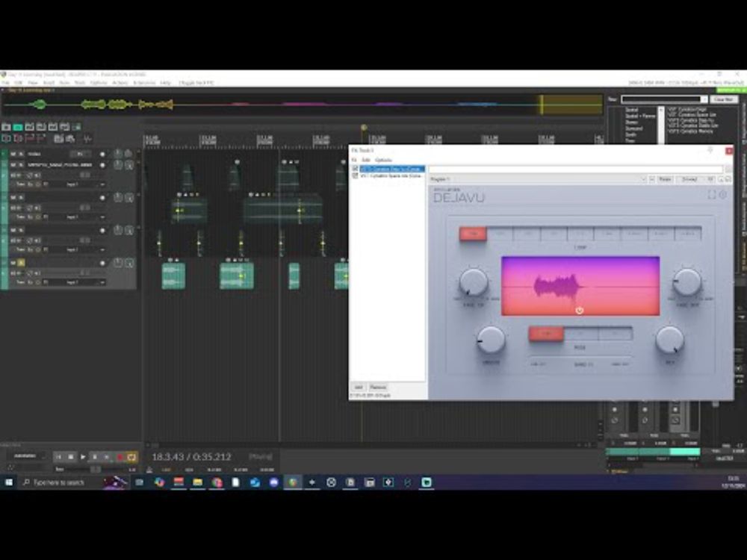The width and height of the screenshot is (747, 560).
Task: Open the Help menu
Action: point(165,83)
